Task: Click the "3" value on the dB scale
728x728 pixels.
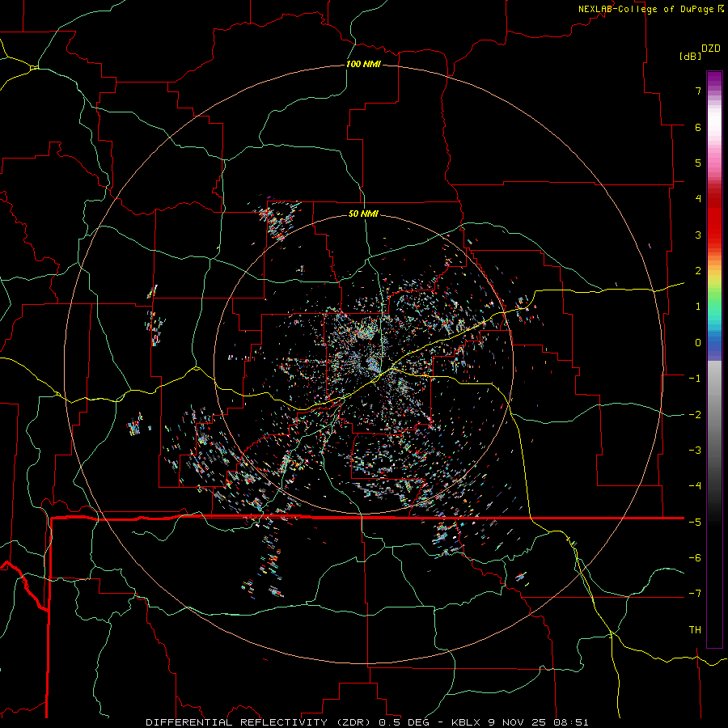Action: point(698,235)
